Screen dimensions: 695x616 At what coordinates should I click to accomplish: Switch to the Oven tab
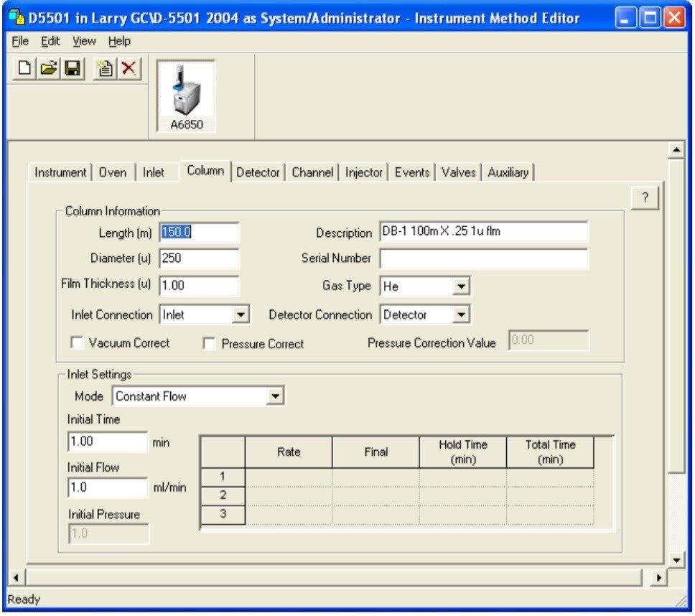(113, 172)
